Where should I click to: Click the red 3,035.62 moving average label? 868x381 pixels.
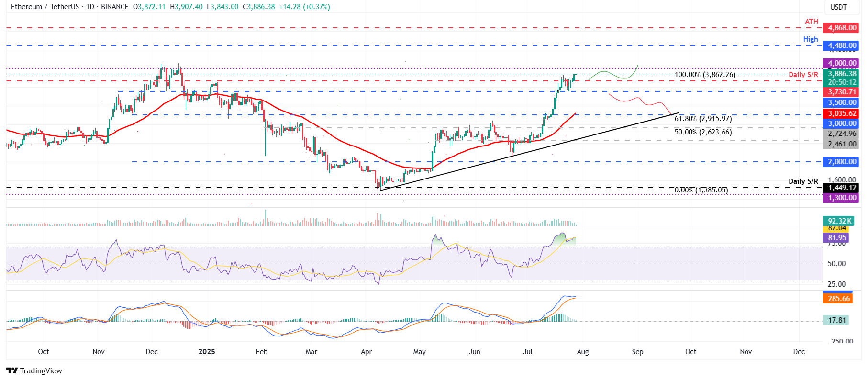click(x=842, y=113)
